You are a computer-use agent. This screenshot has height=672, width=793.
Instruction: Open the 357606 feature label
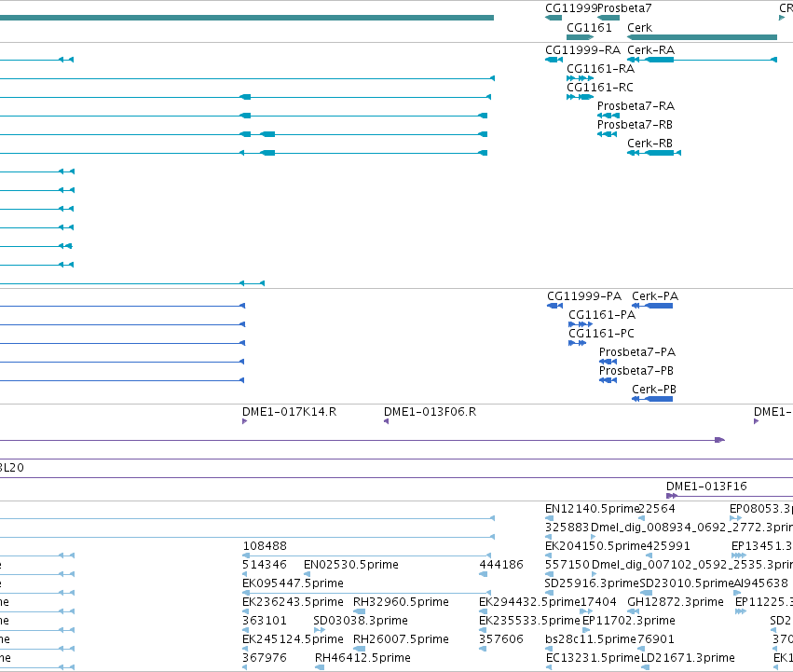tap(501, 639)
